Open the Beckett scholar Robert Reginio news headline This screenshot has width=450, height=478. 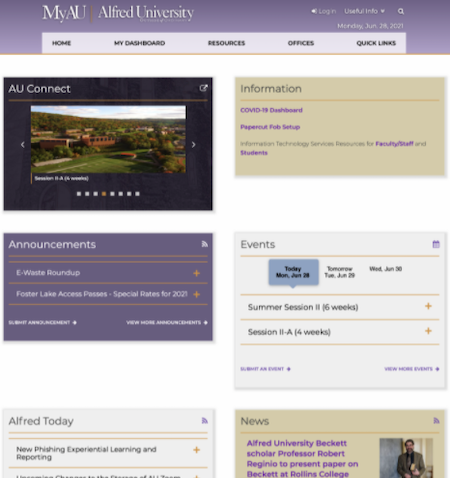pyautogui.click(x=303, y=459)
